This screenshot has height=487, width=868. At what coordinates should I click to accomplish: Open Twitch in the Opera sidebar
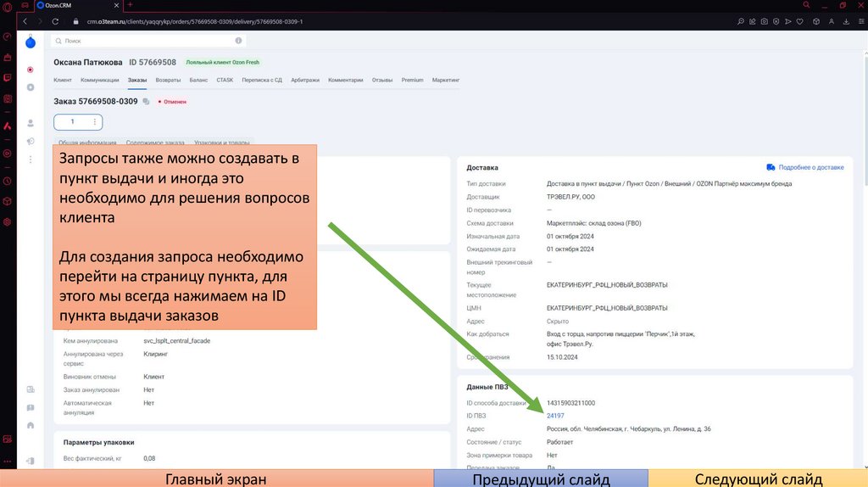7,77
